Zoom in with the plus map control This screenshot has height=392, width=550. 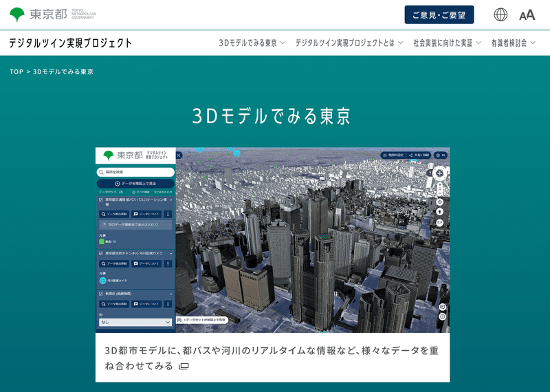[x=440, y=184]
